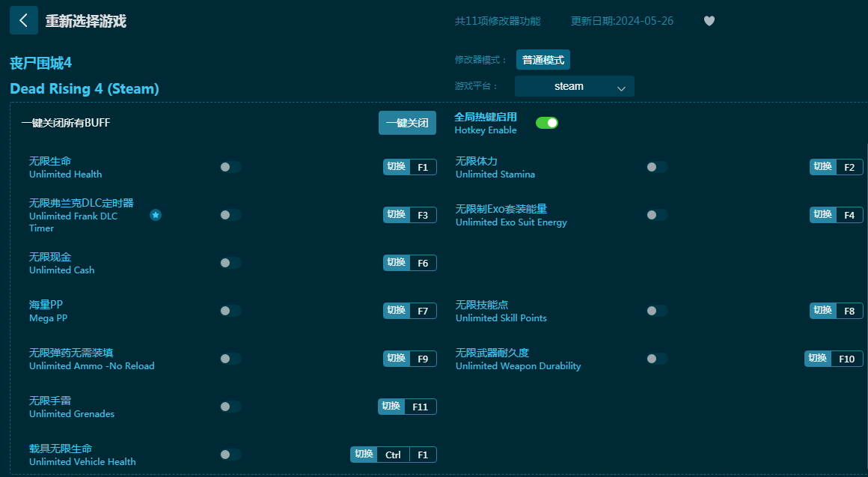This screenshot has height=477, width=868.
Task: Click 切换 button for Unlimited Health
Action: pyautogui.click(x=397, y=167)
